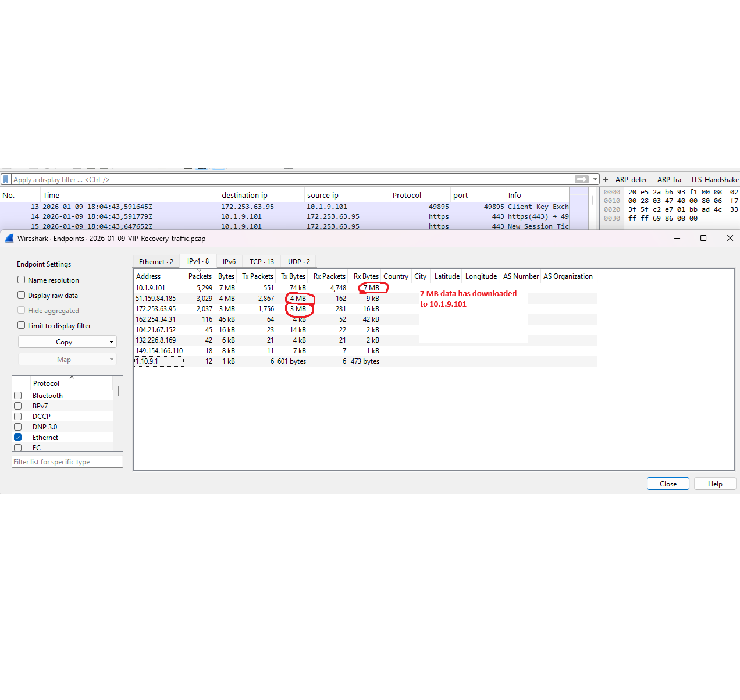
Task: Apply the display filter using the arrow icon
Action: 581,179
